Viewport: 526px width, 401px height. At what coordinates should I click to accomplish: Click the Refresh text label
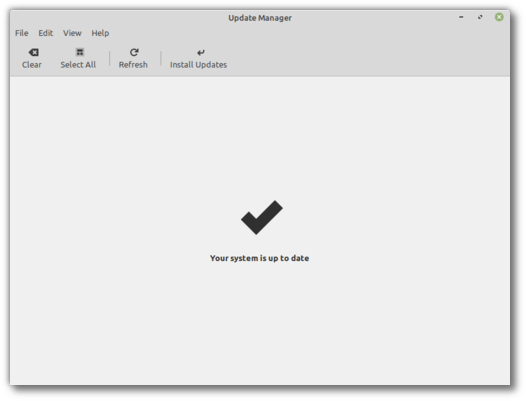tap(133, 64)
